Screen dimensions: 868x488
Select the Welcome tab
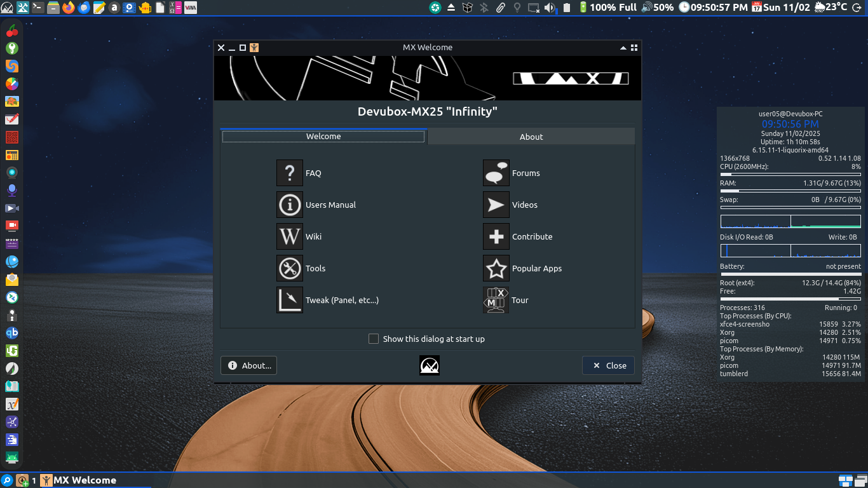pos(323,136)
